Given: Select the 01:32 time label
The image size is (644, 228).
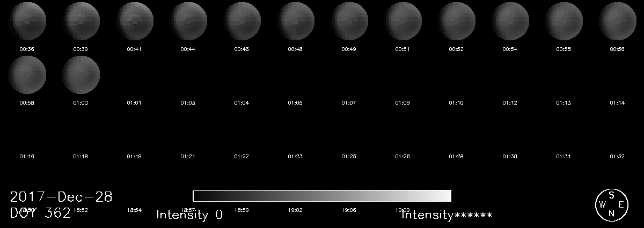Looking at the screenshot, I should (617, 156).
